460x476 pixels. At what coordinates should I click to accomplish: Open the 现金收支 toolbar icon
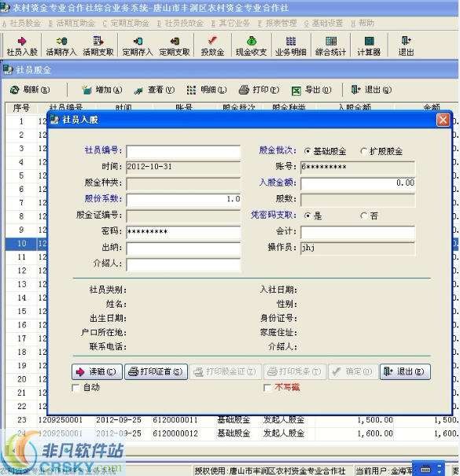(252, 46)
